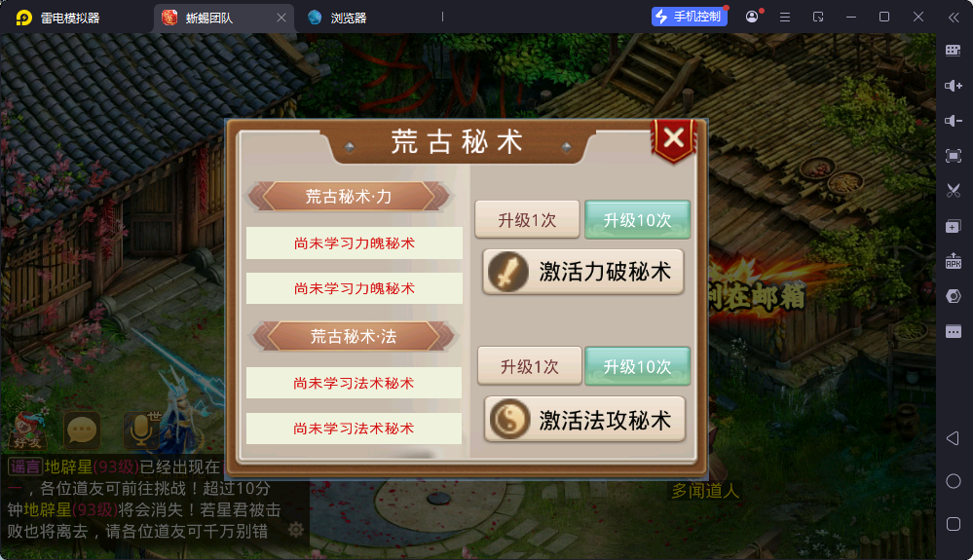The height and width of the screenshot is (560, 973).
Task: Activate 激活法攻秘术 yin-yang button
Action: tap(584, 419)
